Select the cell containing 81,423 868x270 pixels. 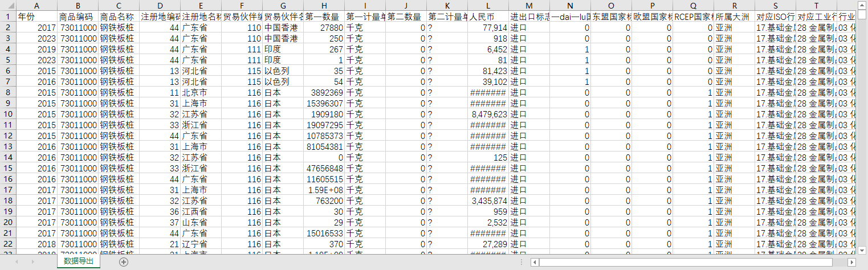click(488, 71)
